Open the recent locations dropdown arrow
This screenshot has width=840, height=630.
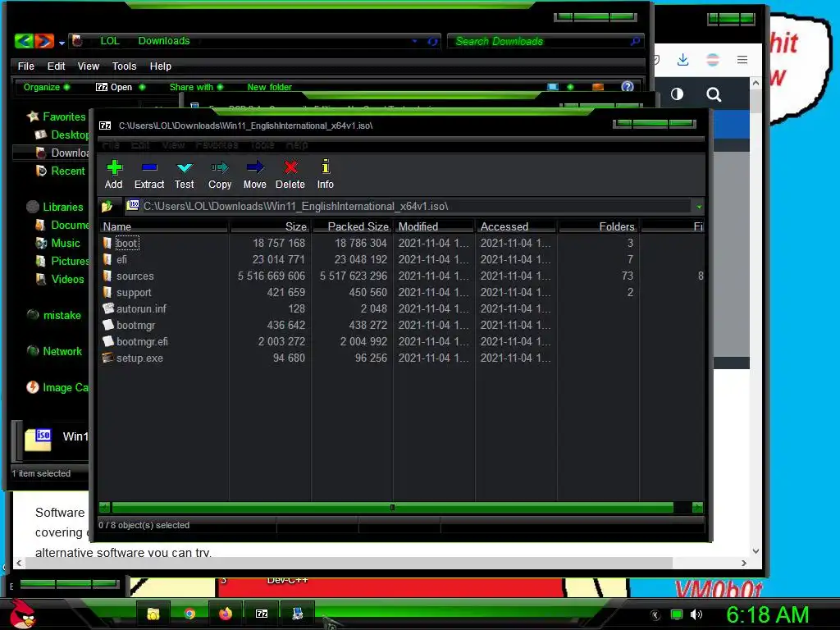62,43
